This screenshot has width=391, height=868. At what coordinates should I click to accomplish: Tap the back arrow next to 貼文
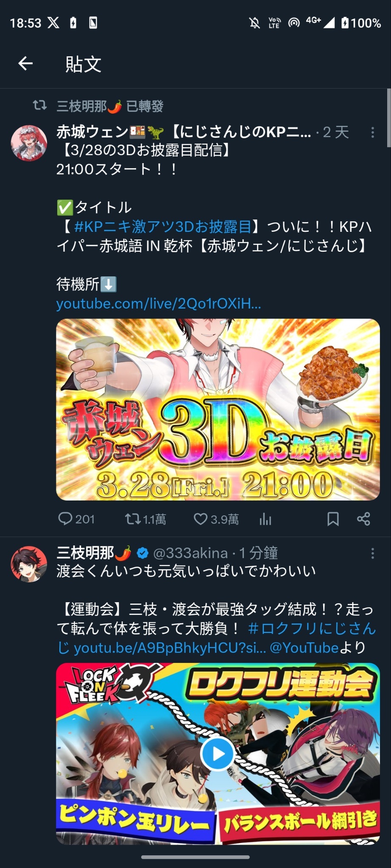[x=25, y=64]
